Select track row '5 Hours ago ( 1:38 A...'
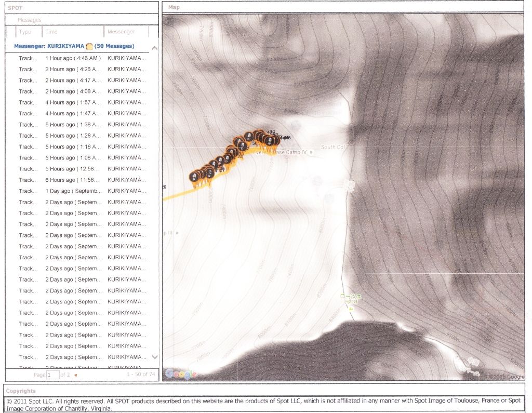 (x=82, y=125)
